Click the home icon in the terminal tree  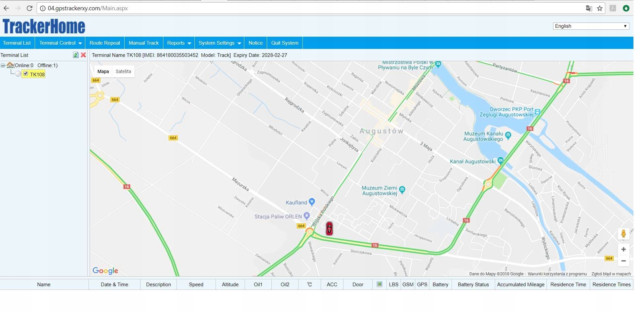click(10, 65)
